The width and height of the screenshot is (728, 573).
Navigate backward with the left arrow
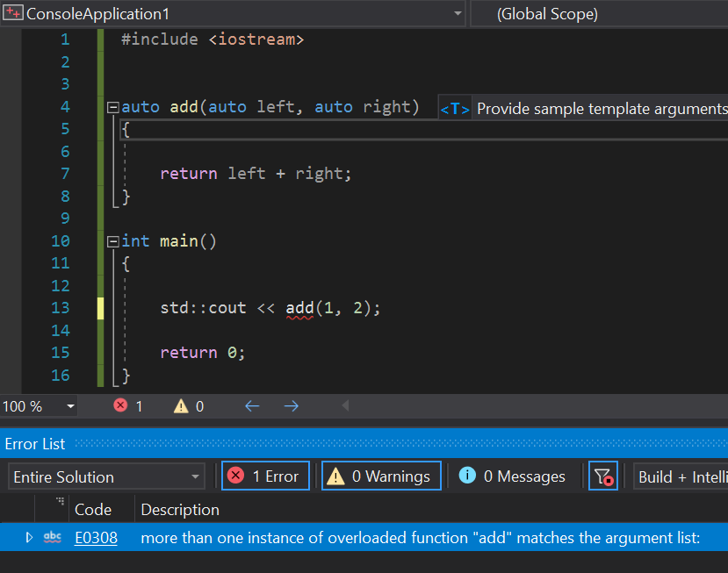[252, 406]
